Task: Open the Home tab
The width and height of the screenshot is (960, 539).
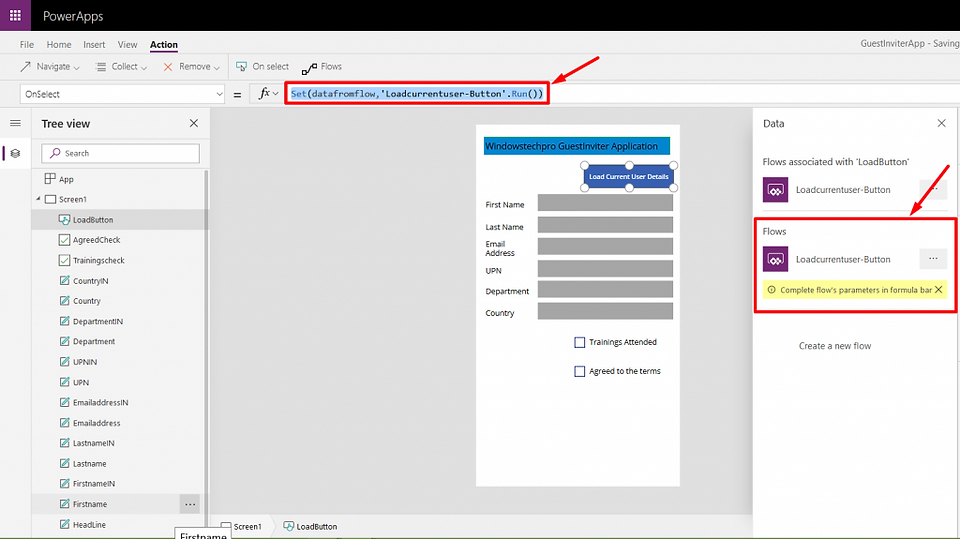Action: click(x=59, y=45)
